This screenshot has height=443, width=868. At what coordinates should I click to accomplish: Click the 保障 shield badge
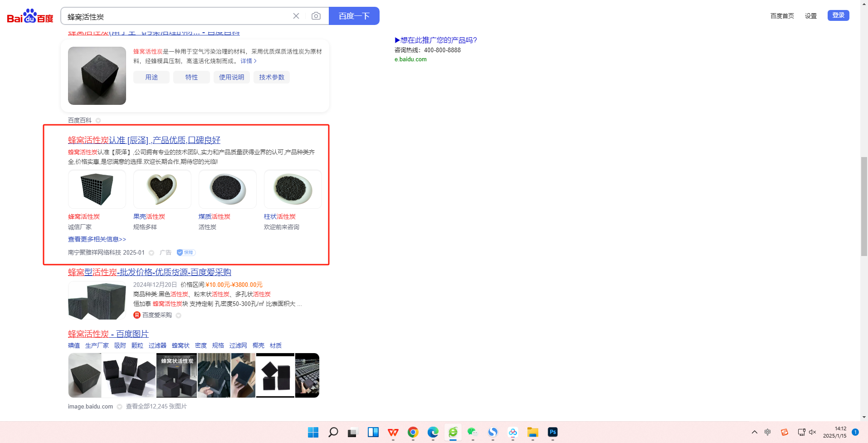pos(186,252)
